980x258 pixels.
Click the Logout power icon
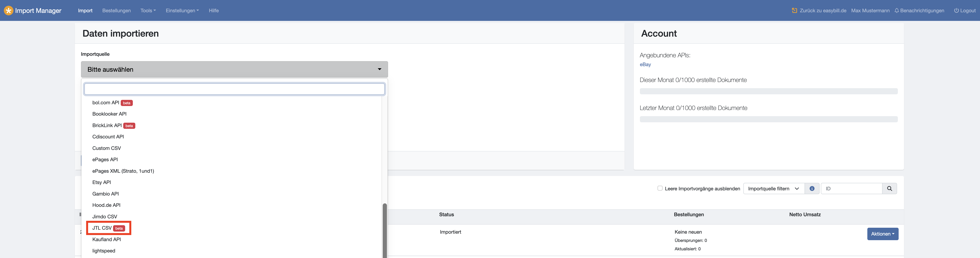(956, 11)
